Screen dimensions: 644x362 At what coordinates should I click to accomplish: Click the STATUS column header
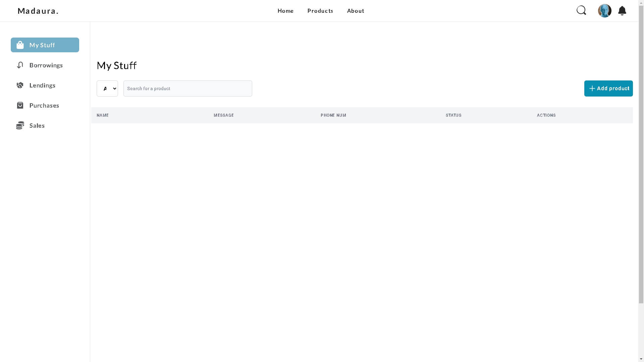tap(453, 115)
